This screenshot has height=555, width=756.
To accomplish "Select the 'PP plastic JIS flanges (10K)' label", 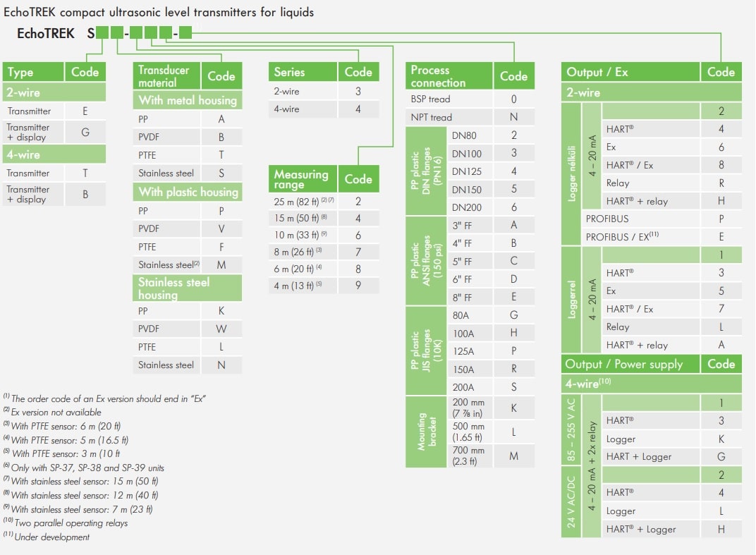I will (x=426, y=351).
